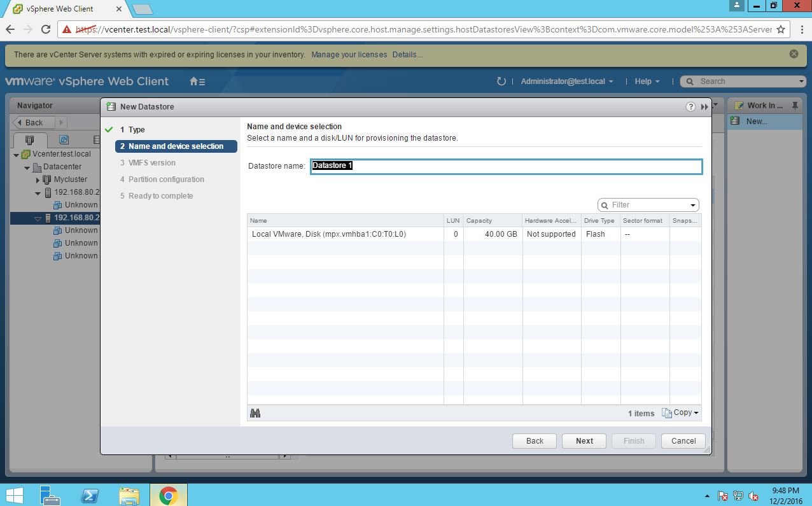Collapse the selected 192.168.80.2 host tree node
The width and height of the screenshot is (812, 506).
point(37,217)
